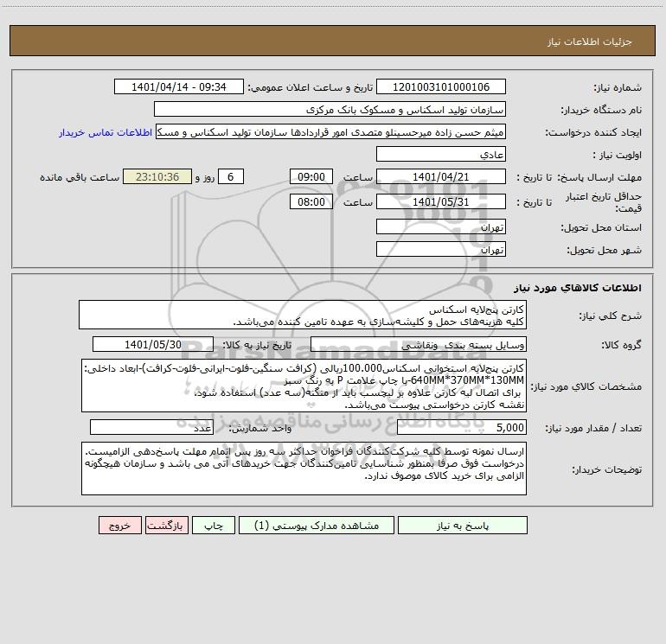This screenshot has height=644, width=666.
Task: Click label 'نام دستگاه خریدار:'
Action: [601, 111]
